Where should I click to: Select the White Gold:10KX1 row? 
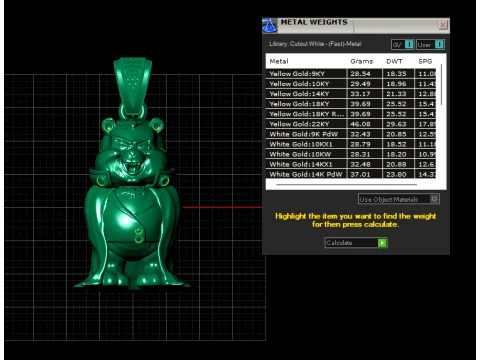(351, 144)
